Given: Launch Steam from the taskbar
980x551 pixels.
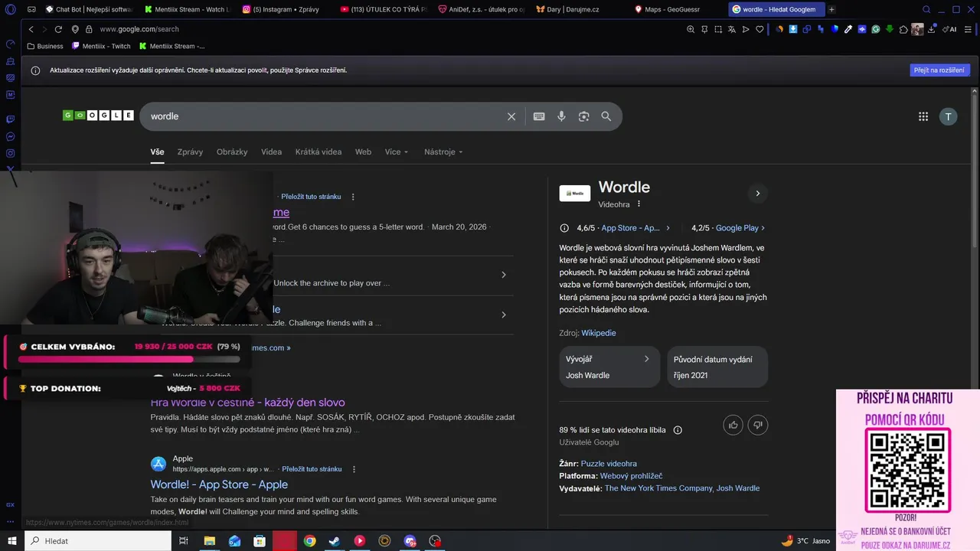Looking at the screenshot, I should 335,540.
